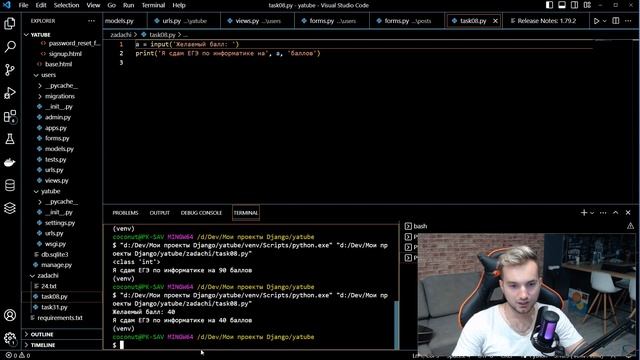Run Python file with play button
The image size is (640, 360).
596,21
